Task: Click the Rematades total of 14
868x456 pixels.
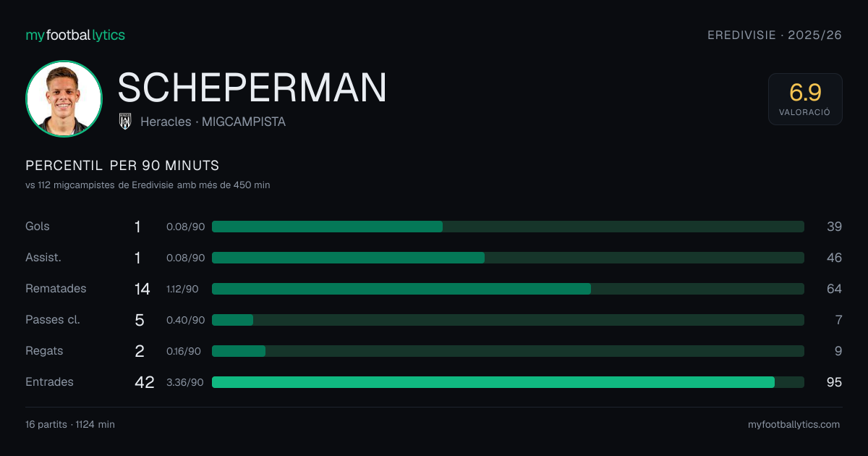Action: [x=142, y=289]
